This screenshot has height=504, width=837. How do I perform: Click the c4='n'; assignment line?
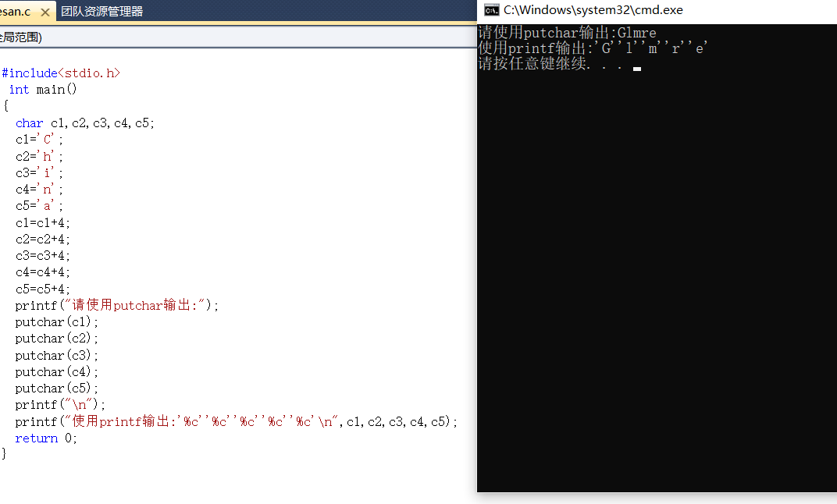click(x=40, y=190)
